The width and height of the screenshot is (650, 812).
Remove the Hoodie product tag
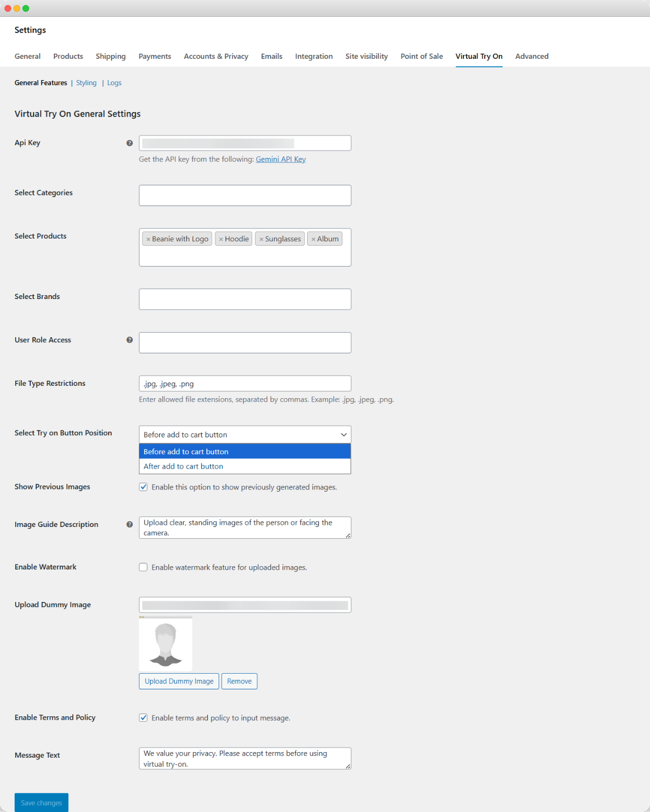pos(221,239)
